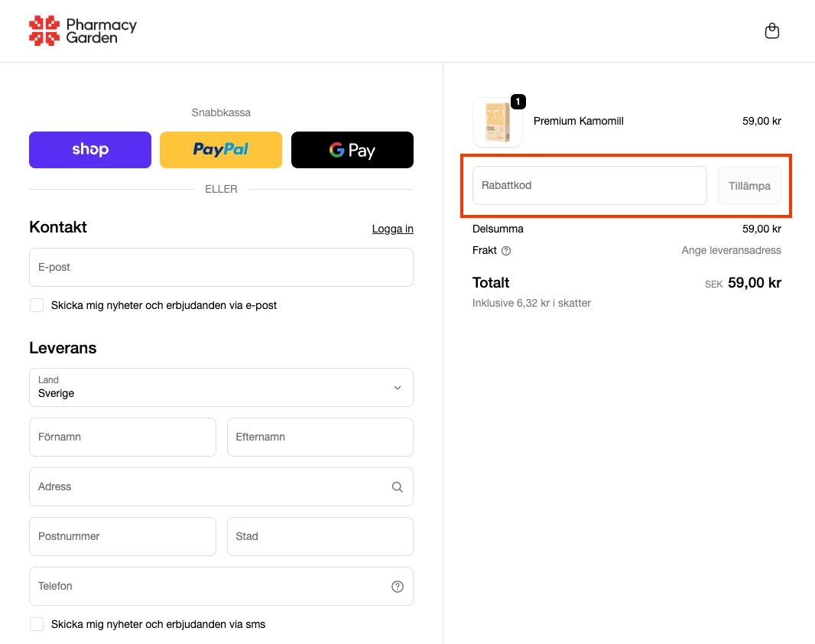Viewport: 815px width, 644px height.
Task: Open the shopping bag cart icon
Action: tap(772, 31)
